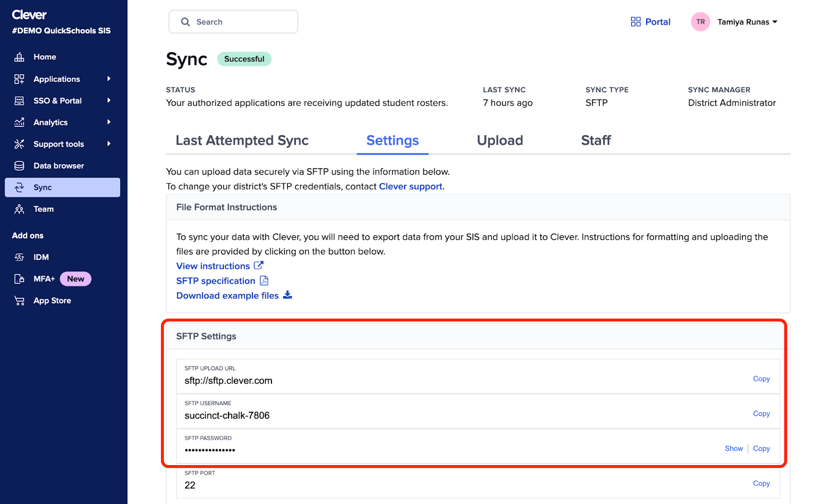The image size is (829, 504).
Task: Open the Data browser database icon
Action: click(19, 166)
